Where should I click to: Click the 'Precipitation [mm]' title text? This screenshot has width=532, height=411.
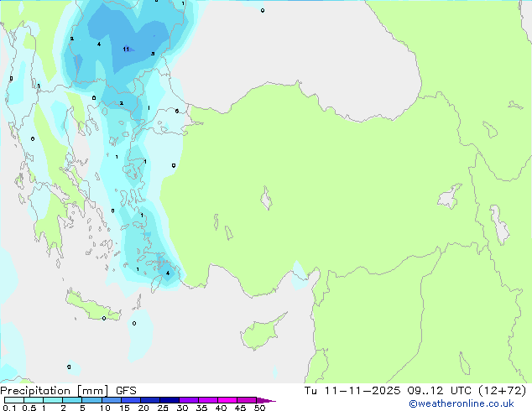tap(55, 391)
